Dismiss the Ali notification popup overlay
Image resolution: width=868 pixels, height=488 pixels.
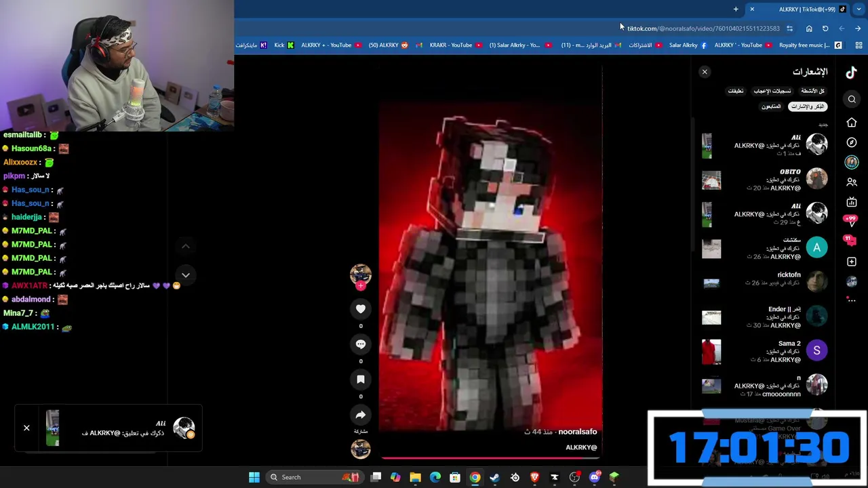[x=26, y=428]
